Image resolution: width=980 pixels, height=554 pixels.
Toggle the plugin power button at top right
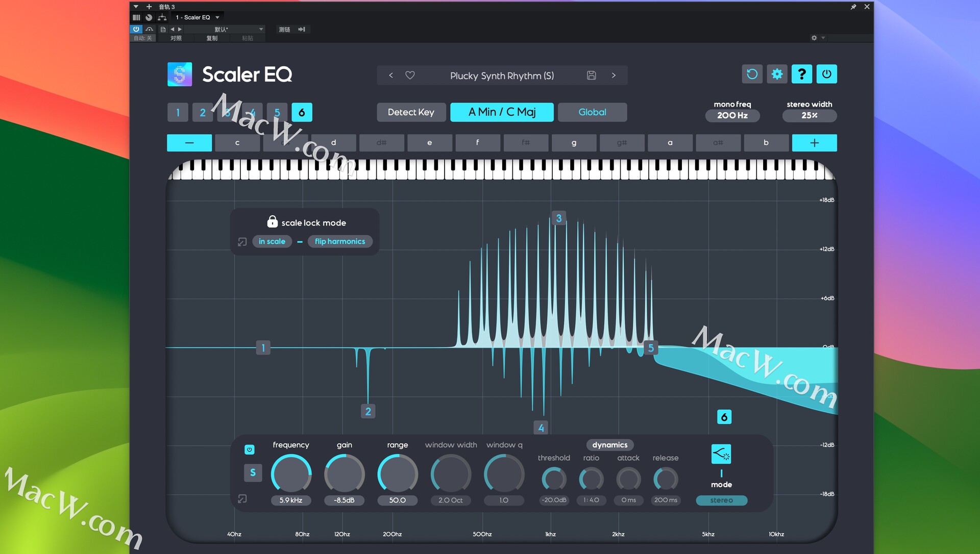coord(826,74)
